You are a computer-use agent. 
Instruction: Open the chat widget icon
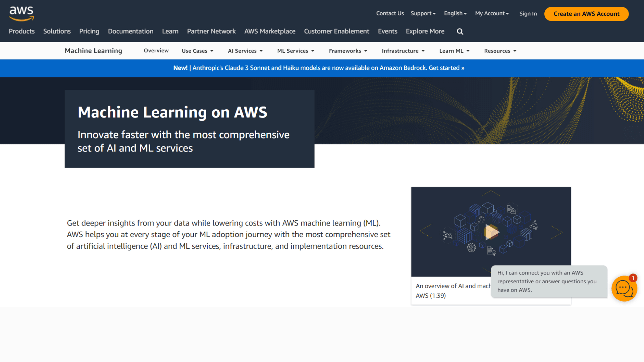624,288
